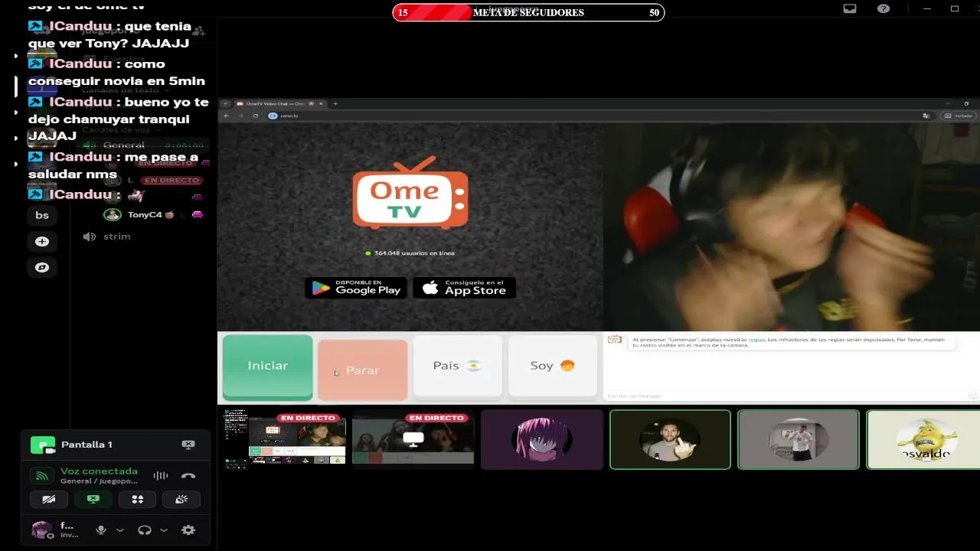Select the osvaldo participant tile
980x551 pixels.
click(923, 439)
